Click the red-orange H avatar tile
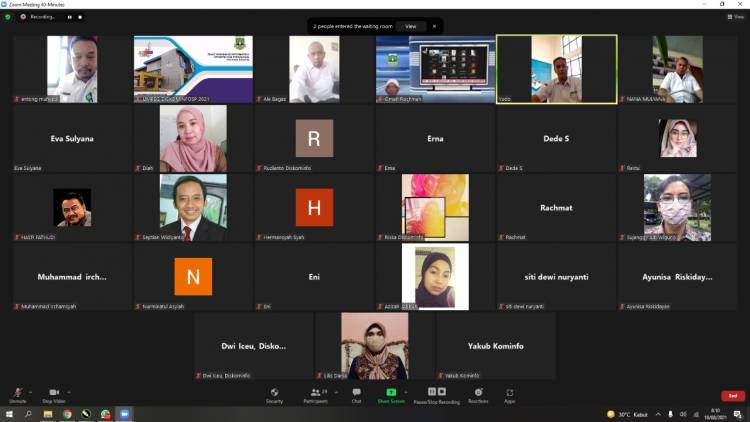Screen dimensions: 750x422 [x=314, y=208]
